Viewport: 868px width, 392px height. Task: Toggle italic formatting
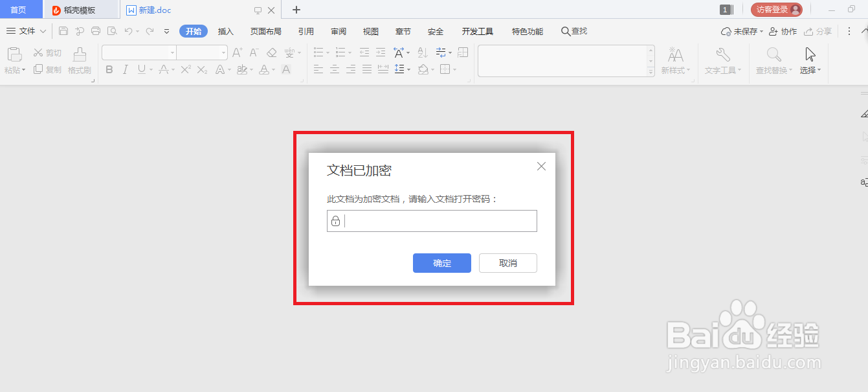(x=126, y=69)
